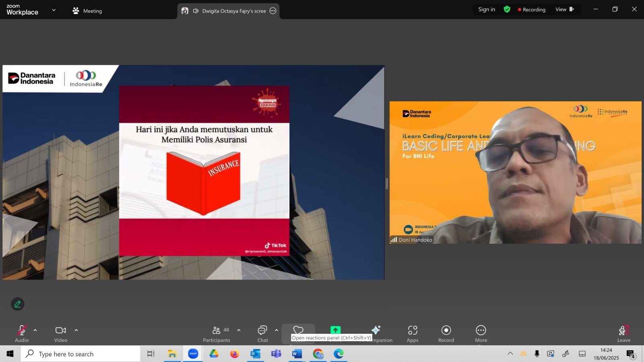
Task: Click microphone icon in system tray
Action: click(x=537, y=354)
